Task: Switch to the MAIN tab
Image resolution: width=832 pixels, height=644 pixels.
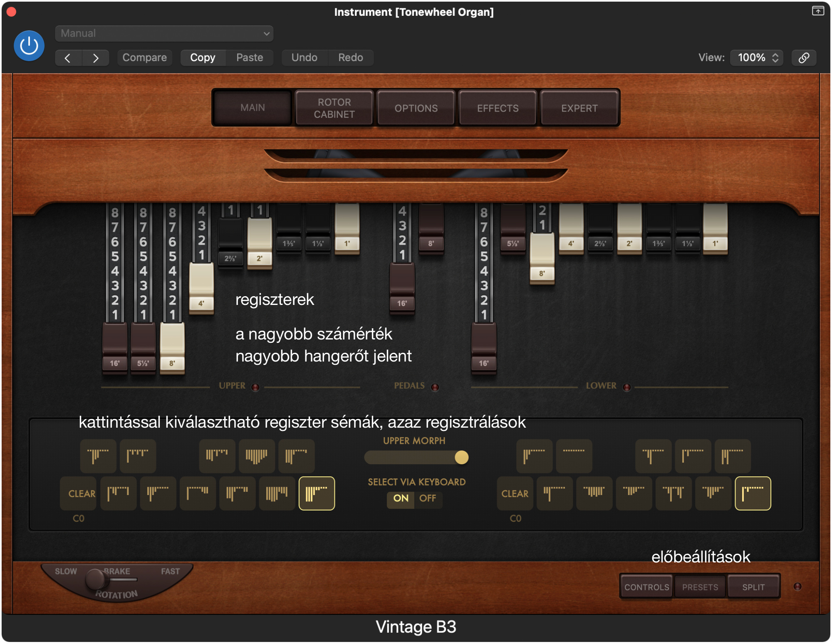Action: [x=253, y=108]
